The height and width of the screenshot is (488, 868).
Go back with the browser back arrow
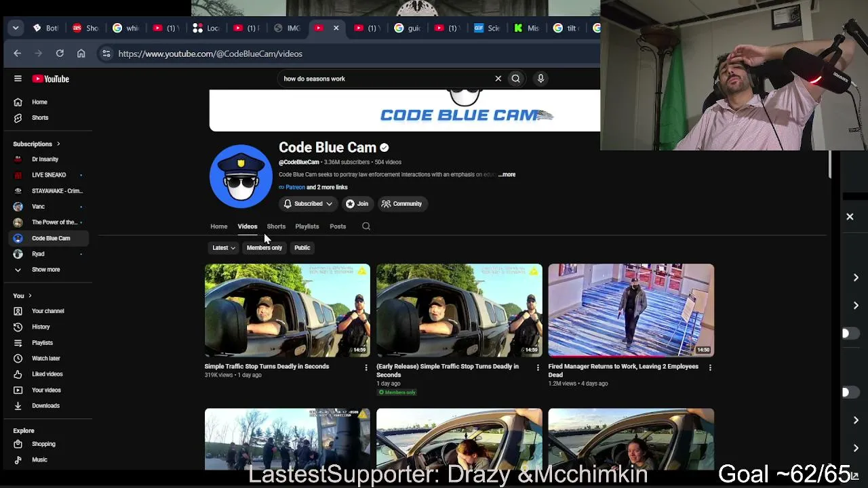[x=18, y=54]
